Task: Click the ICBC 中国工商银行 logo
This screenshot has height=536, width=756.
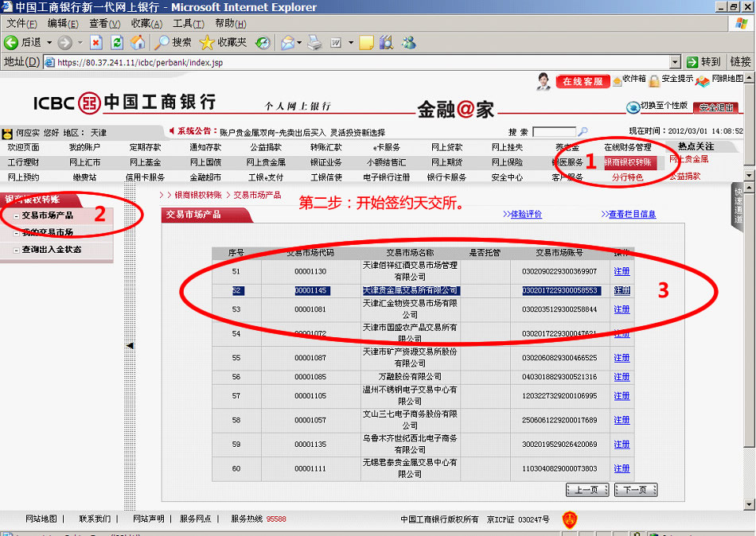Action: coord(124,103)
